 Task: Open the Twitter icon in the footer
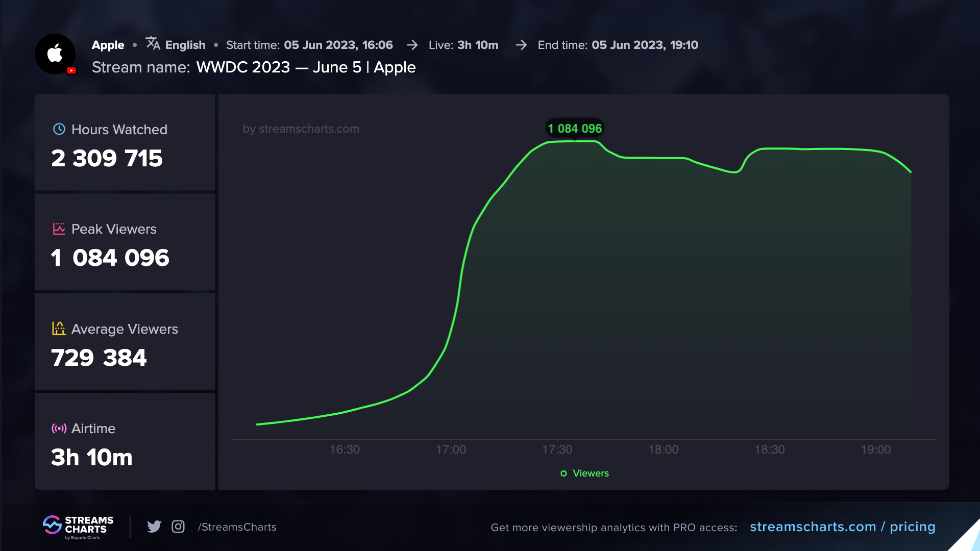[154, 527]
